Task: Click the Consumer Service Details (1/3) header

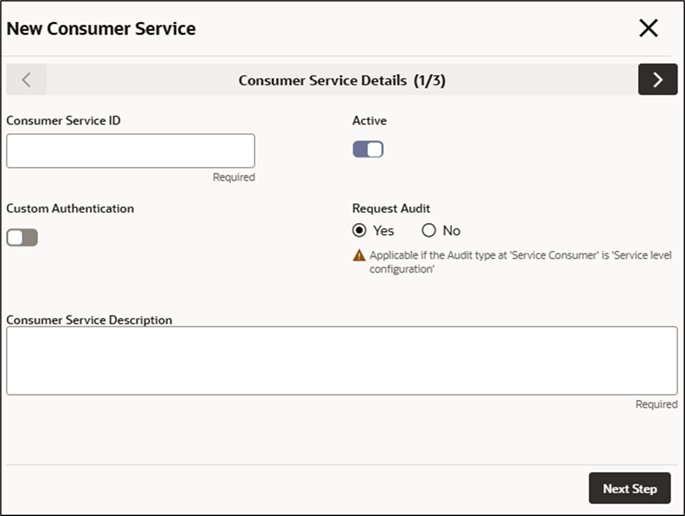Action: (x=342, y=80)
